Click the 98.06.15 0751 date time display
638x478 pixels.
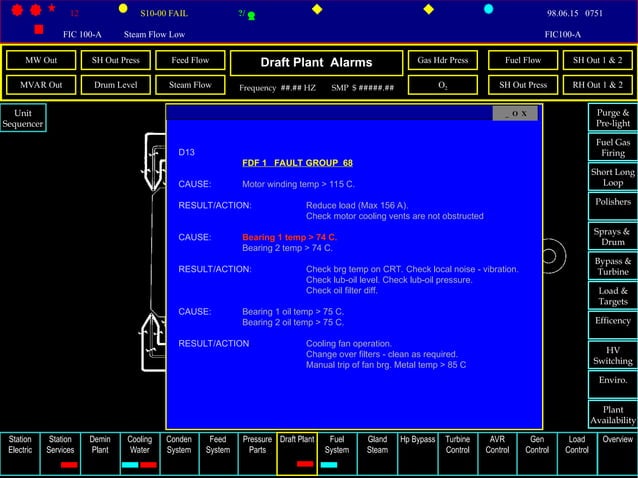tap(575, 13)
